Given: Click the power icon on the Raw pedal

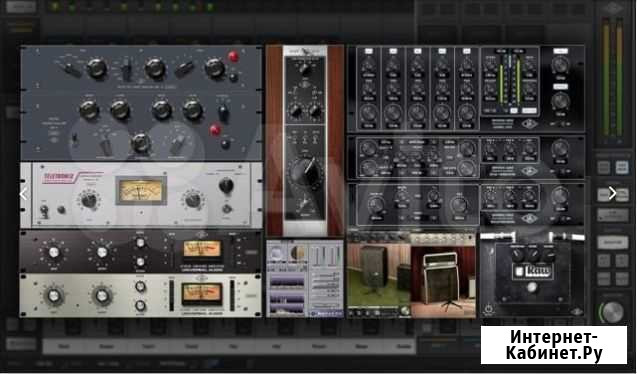Looking at the screenshot, I should click(489, 310).
